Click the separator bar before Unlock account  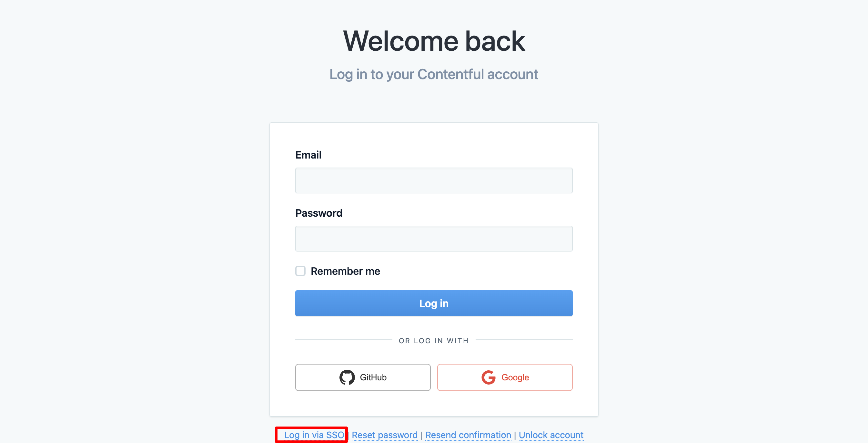click(x=515, y=435)
